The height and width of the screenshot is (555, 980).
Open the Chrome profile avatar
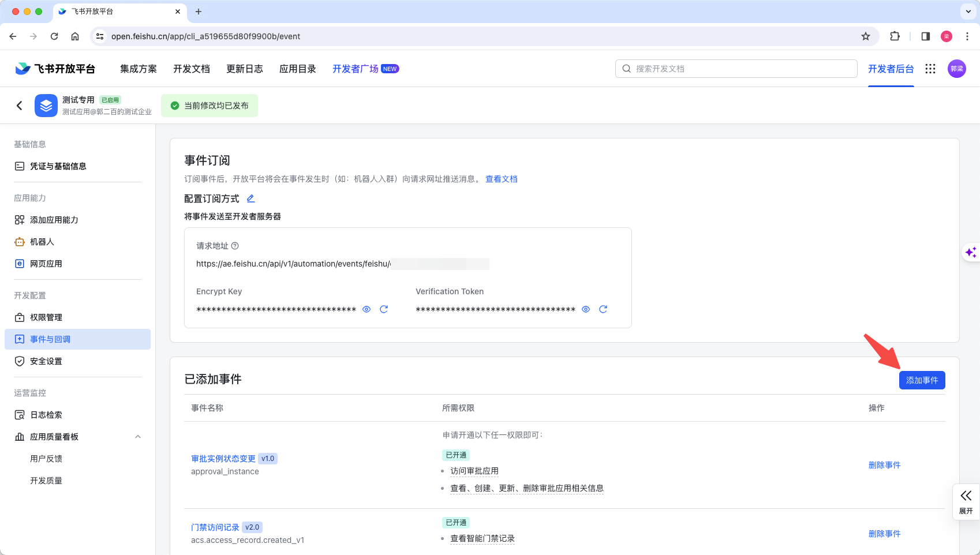click(947, 36)
